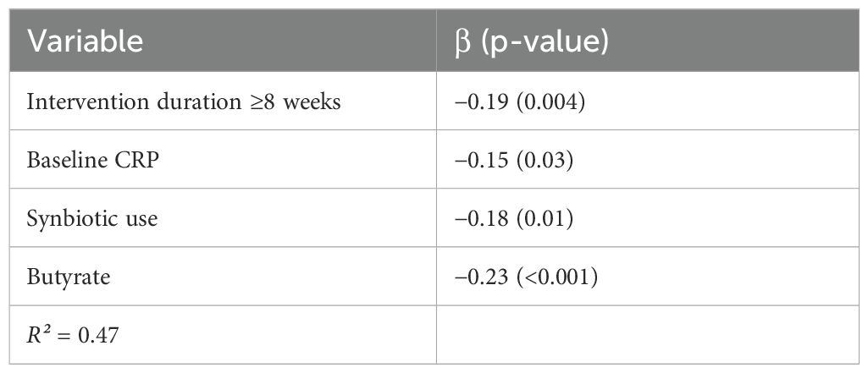Viewport: 868px width, 373px height.
Task: Click the Synbiotic use row label
Action: (92, 218)
